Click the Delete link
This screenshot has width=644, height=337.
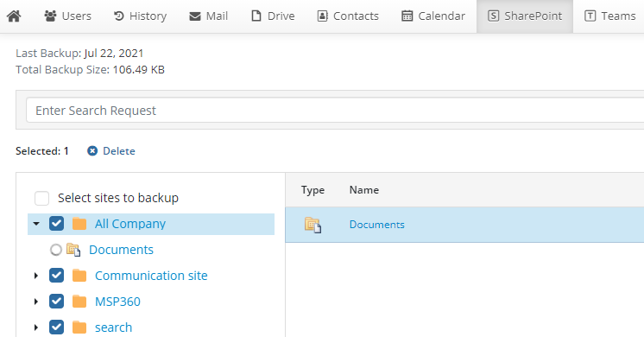[118, 151]
